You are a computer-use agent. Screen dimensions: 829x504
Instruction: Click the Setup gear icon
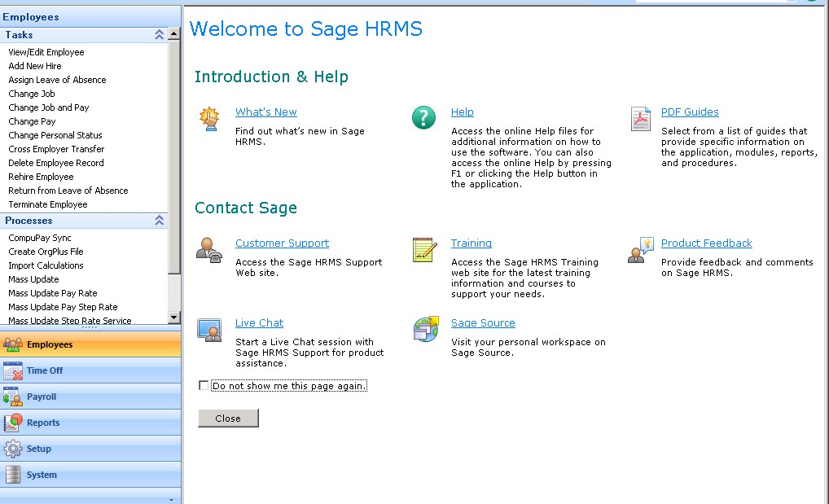click(x=13, y=449)
